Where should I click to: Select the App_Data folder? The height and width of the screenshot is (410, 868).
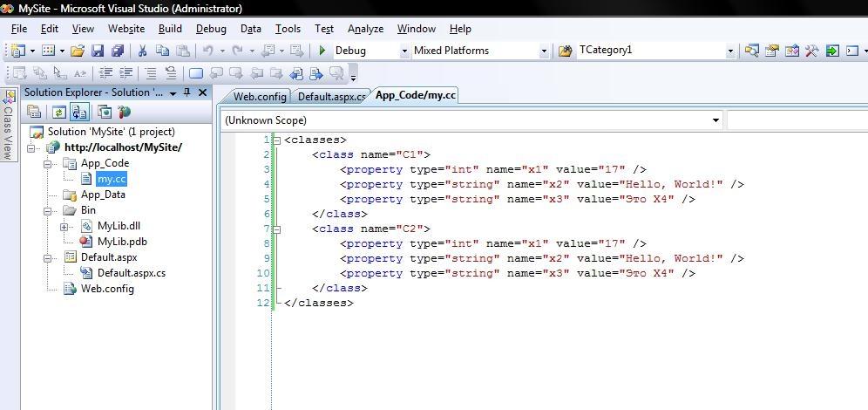[x=103, y=195]
